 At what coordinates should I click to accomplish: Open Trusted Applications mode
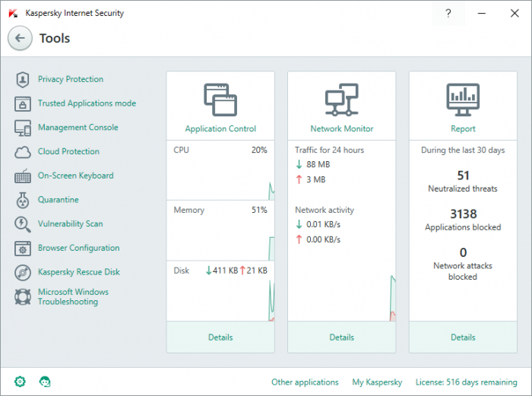click(x=87, y=103)
